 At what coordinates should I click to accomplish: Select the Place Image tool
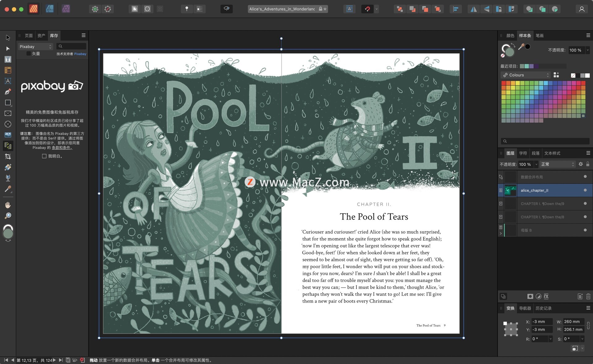[8, 135]
